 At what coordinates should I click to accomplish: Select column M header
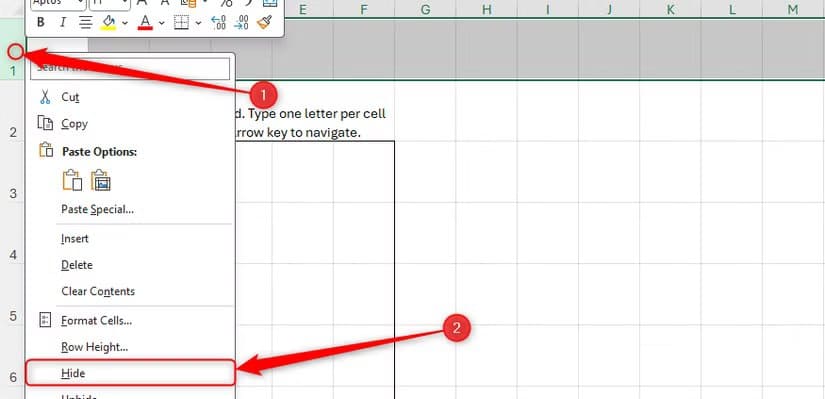tap(793, 9)
